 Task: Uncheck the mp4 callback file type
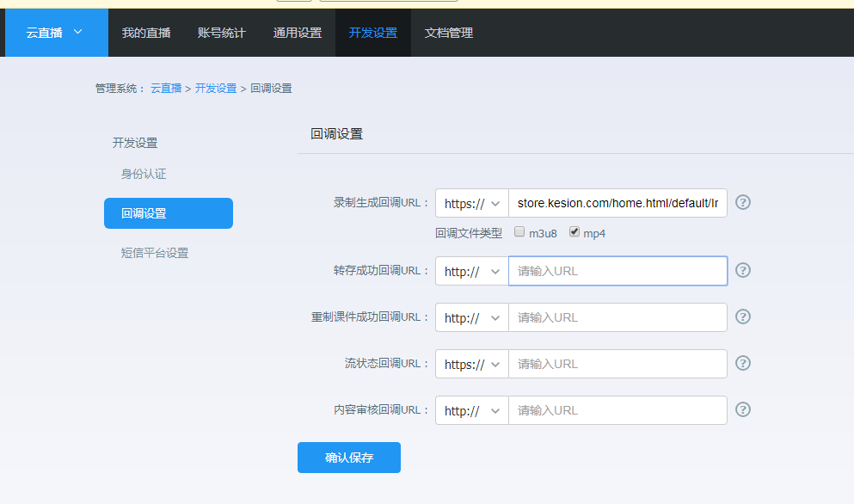coord(575,231)
